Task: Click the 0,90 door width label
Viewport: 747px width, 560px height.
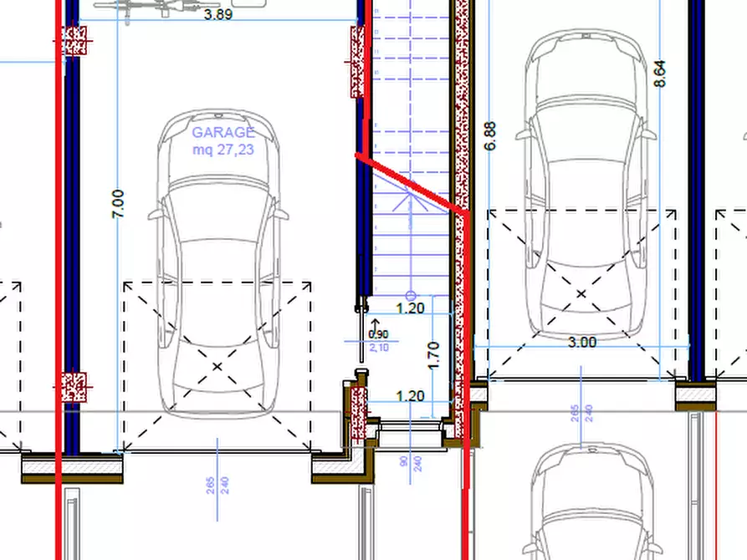Action: 379,334
